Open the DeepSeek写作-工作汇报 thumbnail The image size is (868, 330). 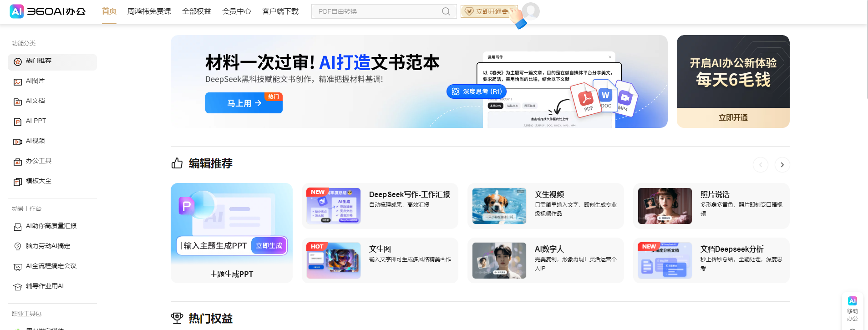coord(334,206)
